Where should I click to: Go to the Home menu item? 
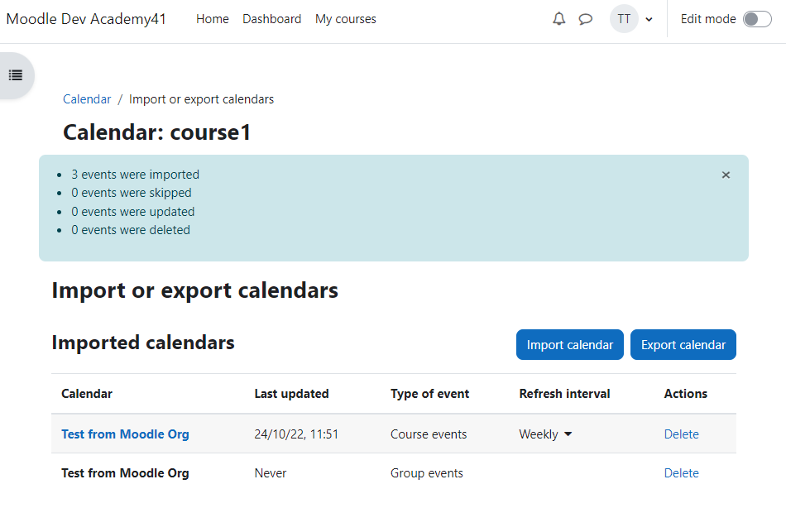213,19
